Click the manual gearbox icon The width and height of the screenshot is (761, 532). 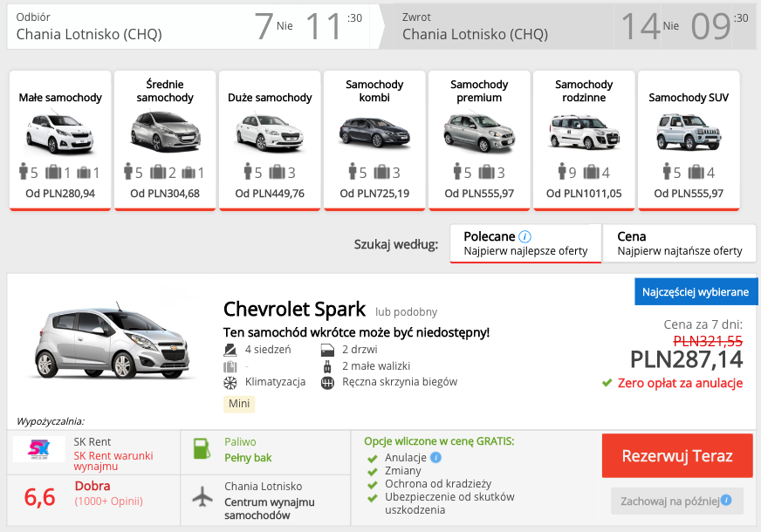(327, 382)
